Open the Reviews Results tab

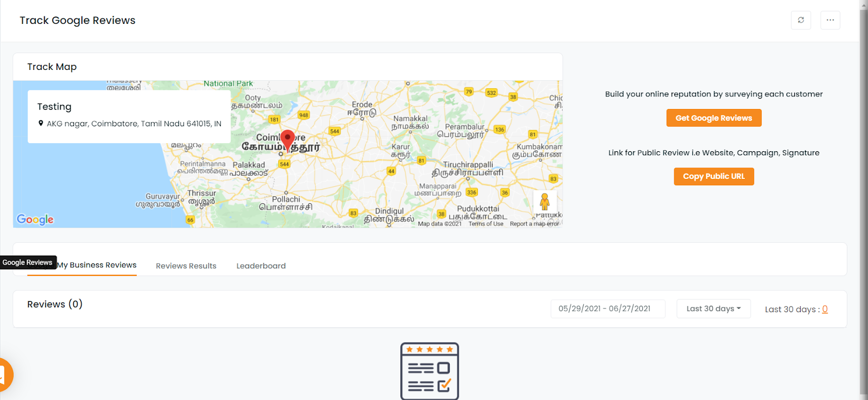pyautogui.click(x=186, y=266)
